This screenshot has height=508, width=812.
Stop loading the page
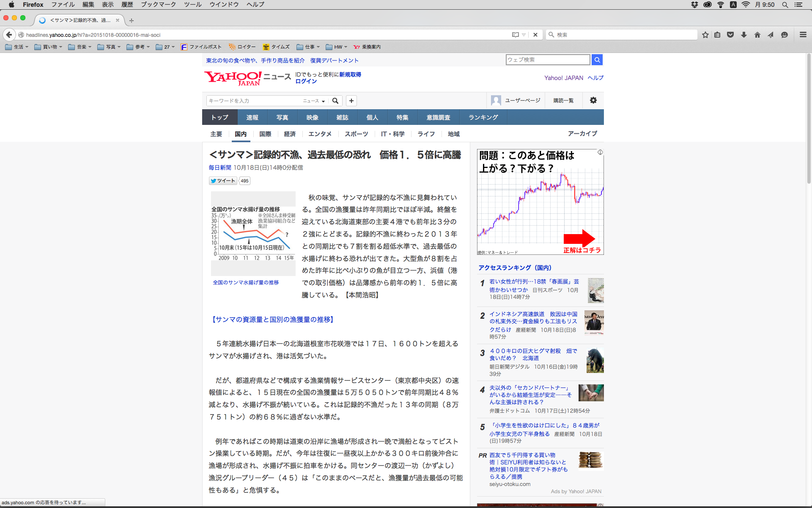(535, 35)
